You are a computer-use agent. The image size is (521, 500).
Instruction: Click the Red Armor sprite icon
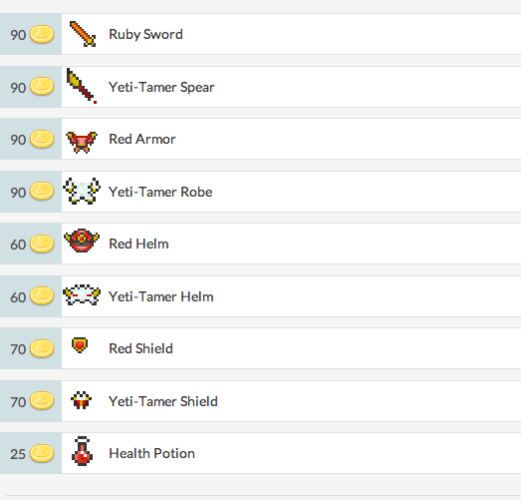82,142
